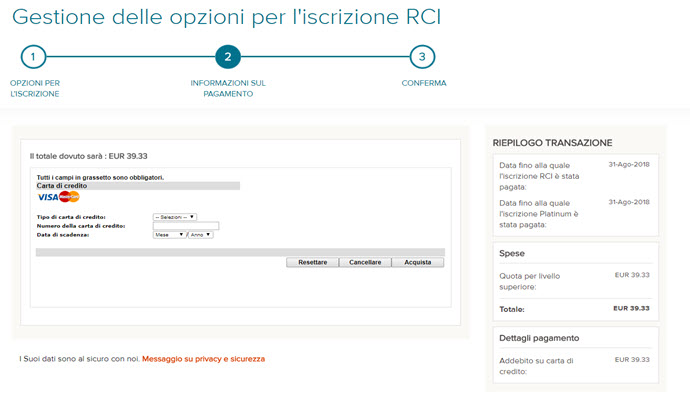
Task: Open the Mese expiry month dropdown
Action: point(169,234)
